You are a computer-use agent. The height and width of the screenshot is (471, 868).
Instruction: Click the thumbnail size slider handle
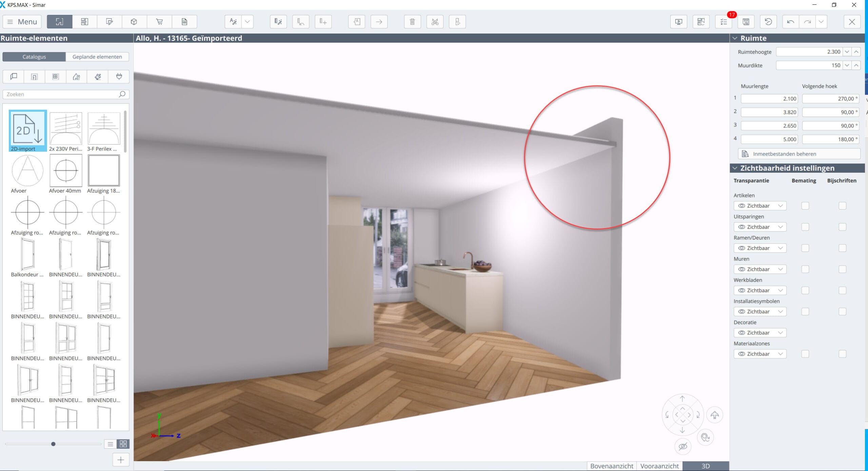click(x=53, y=444)
